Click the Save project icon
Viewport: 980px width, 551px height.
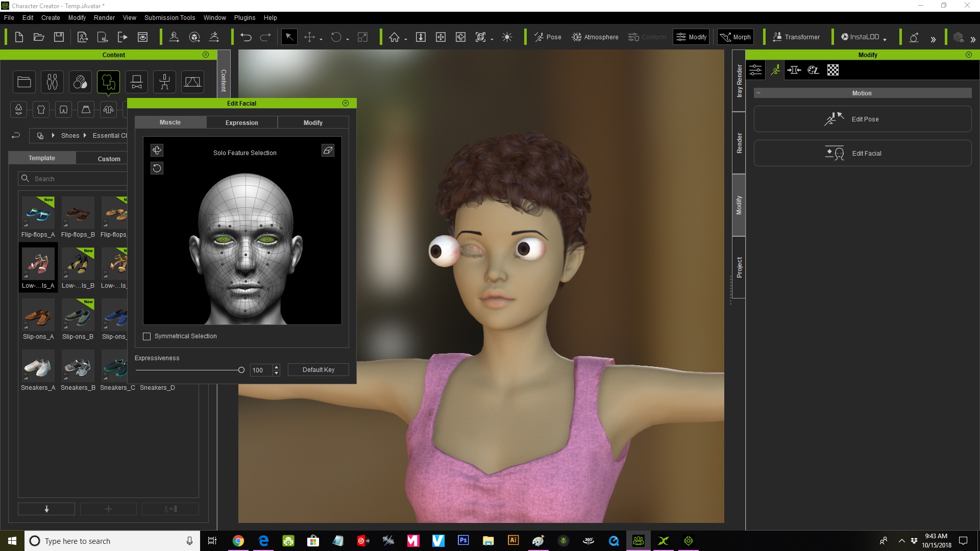click(59, 37)
